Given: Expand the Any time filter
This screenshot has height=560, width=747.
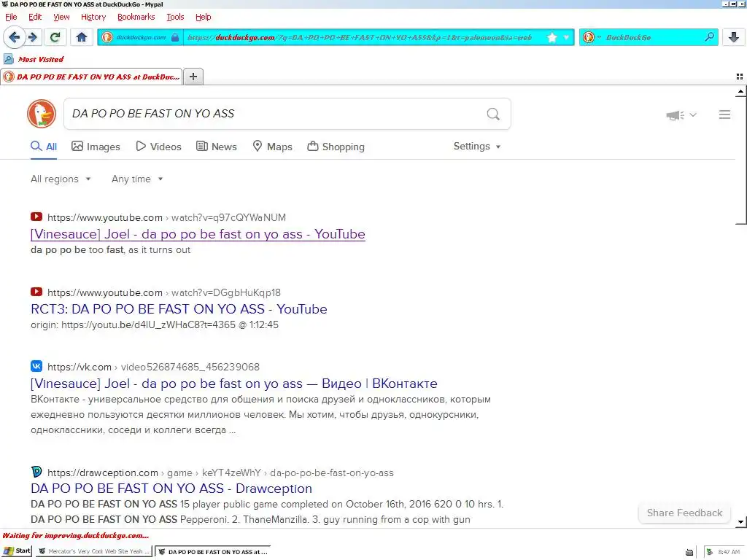Looking at the screenshot, I should [x=137, y=179].
